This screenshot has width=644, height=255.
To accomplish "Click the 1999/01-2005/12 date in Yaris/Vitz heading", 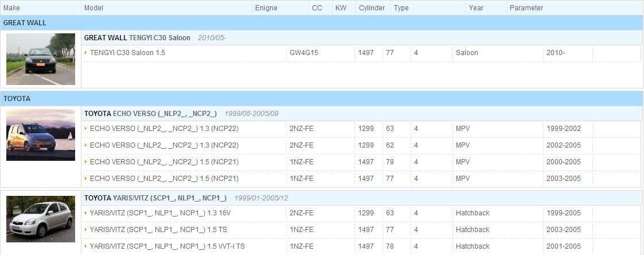I will (261, 198).
